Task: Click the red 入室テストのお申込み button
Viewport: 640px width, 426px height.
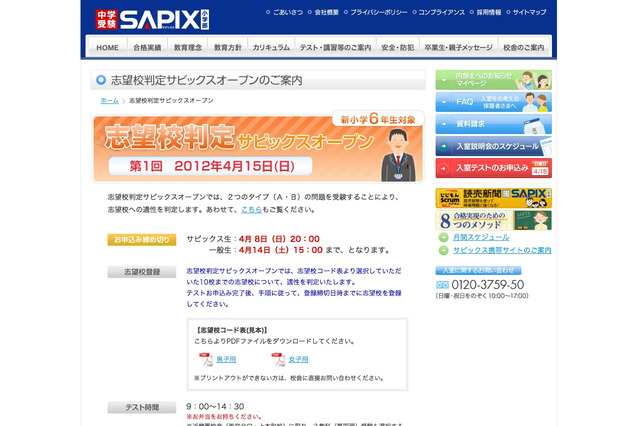Action: tap(493, 168)
